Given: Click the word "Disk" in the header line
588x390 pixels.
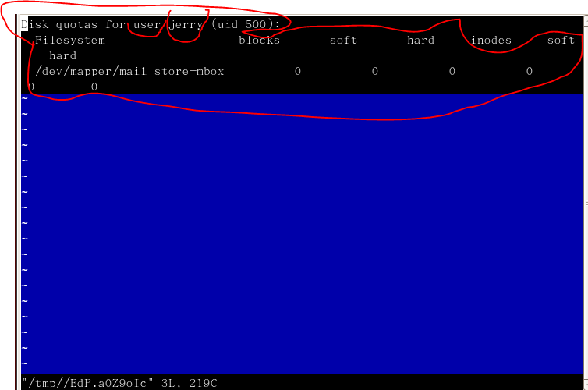Looking at the screenshot, I should point(35,25).
